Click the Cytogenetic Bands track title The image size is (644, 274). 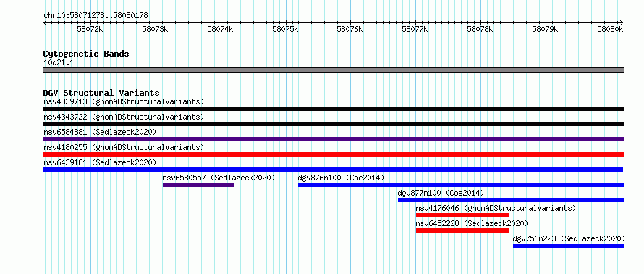pyautogui.click(x=86, y=54)
